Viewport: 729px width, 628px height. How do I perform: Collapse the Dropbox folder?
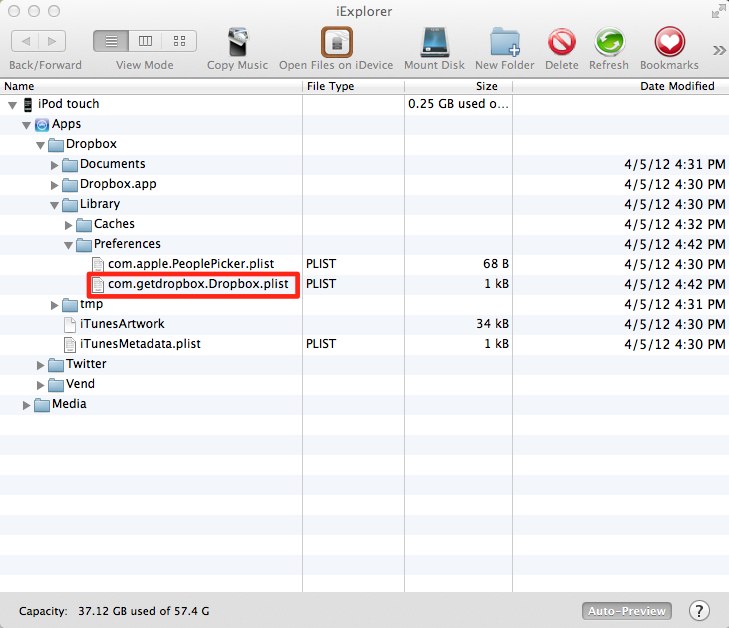point(40,145)
